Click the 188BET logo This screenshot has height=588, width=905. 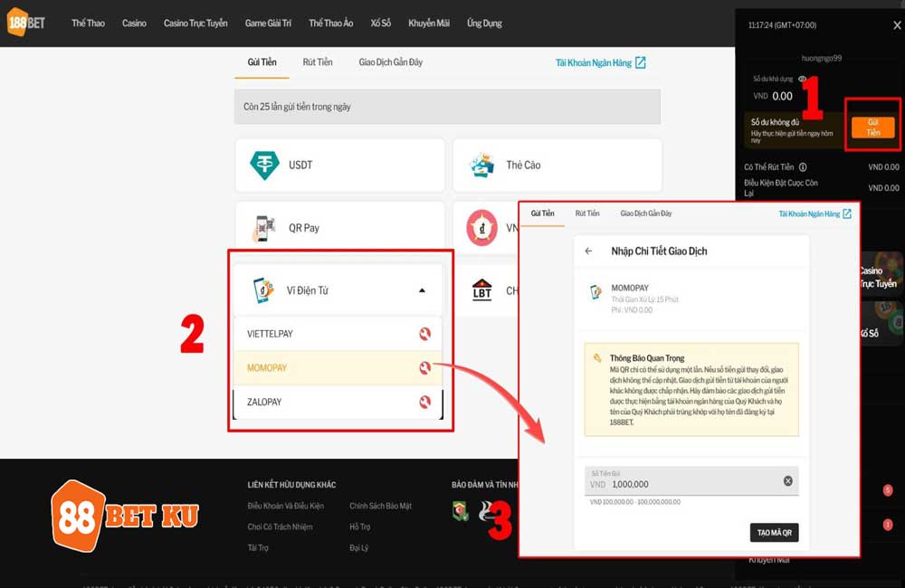tap(26, 23)
